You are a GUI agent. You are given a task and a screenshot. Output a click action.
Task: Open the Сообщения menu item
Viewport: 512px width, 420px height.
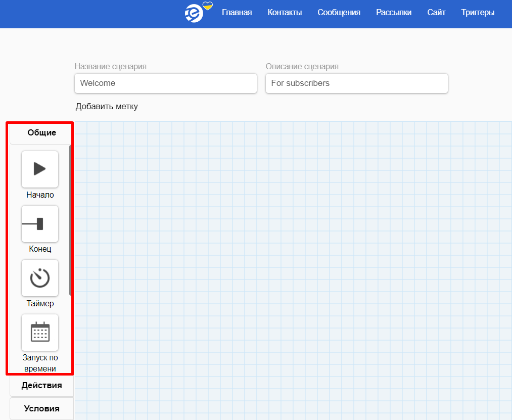click(x=339, y=13)
